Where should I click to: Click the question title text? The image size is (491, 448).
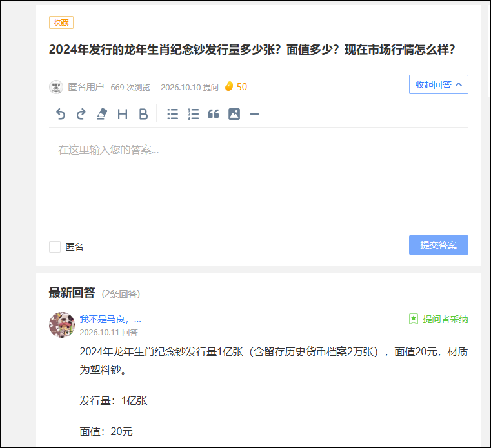[x=252, y=50]
